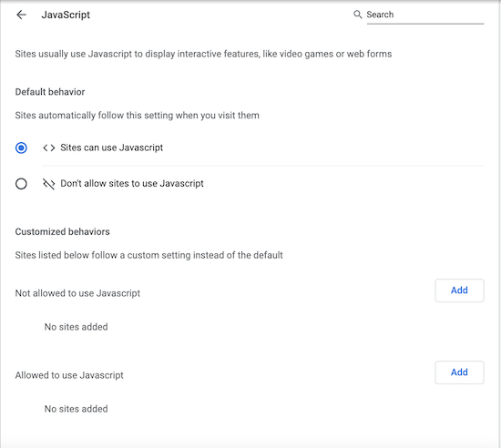The height and width of the screenshot is (448, 501).
Task: Add a site to Allowed to use Javascript
Action: 459,372
